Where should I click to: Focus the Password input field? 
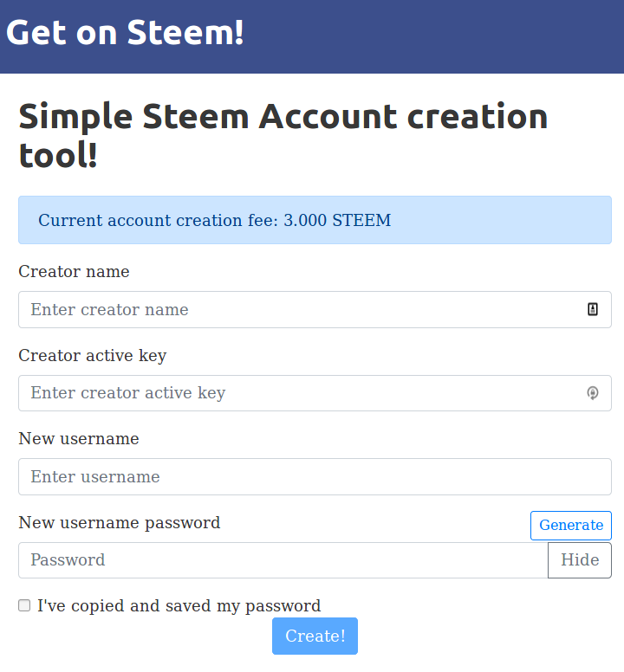tap(283, 559)
